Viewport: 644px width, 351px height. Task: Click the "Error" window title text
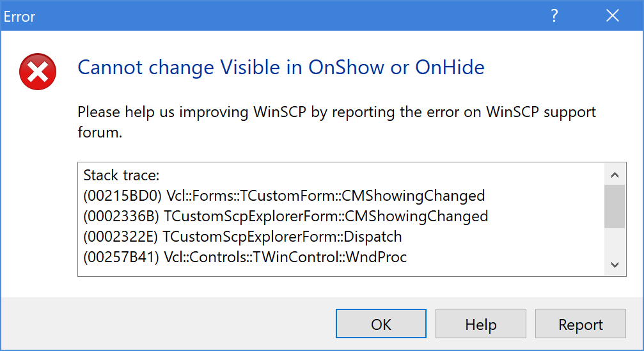tap(20, 17)
